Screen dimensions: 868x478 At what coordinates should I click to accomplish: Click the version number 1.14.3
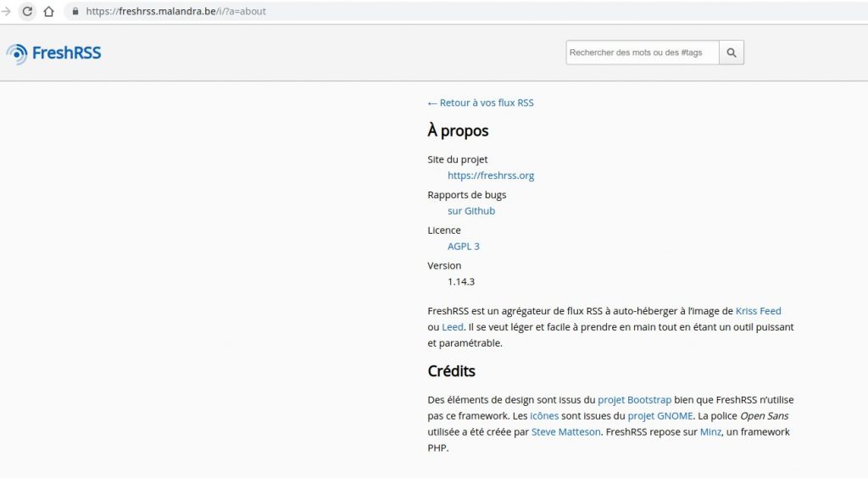[461, 281]
